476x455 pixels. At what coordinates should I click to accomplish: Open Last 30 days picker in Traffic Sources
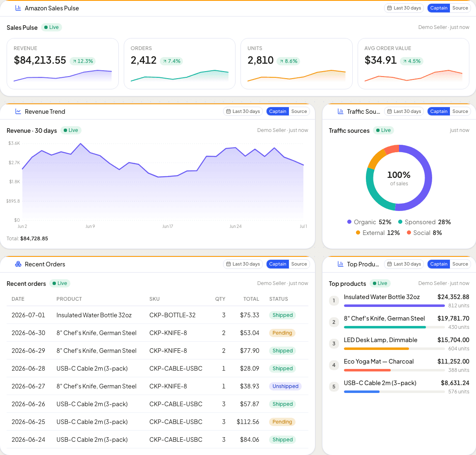[404, 111]
